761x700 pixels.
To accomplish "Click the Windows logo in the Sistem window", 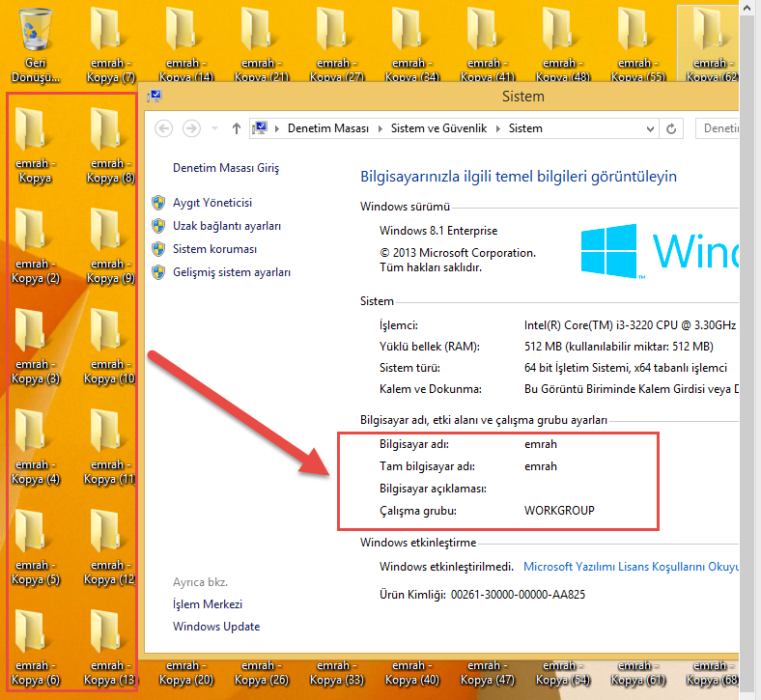I will click(608, 251).
